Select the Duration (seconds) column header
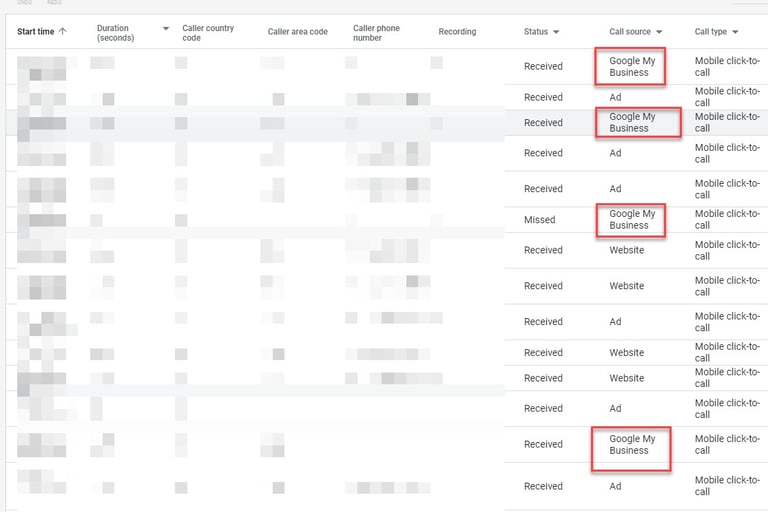This screenshot has width=768, height=512. pos(115,33)
